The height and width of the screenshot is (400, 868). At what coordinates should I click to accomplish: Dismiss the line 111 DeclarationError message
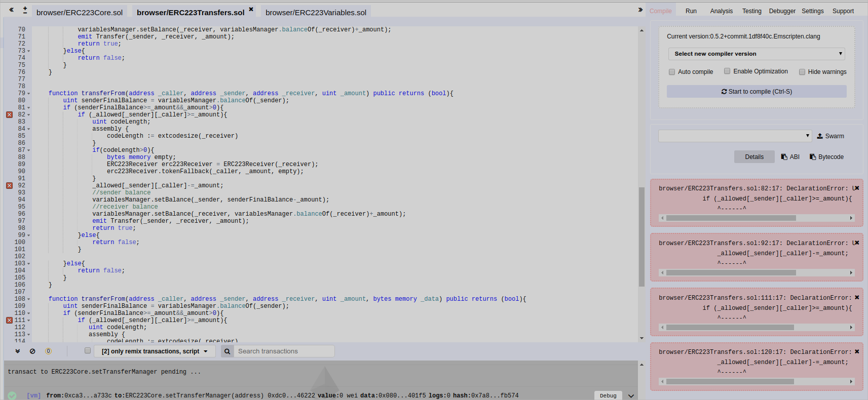(x=857, y=297)
